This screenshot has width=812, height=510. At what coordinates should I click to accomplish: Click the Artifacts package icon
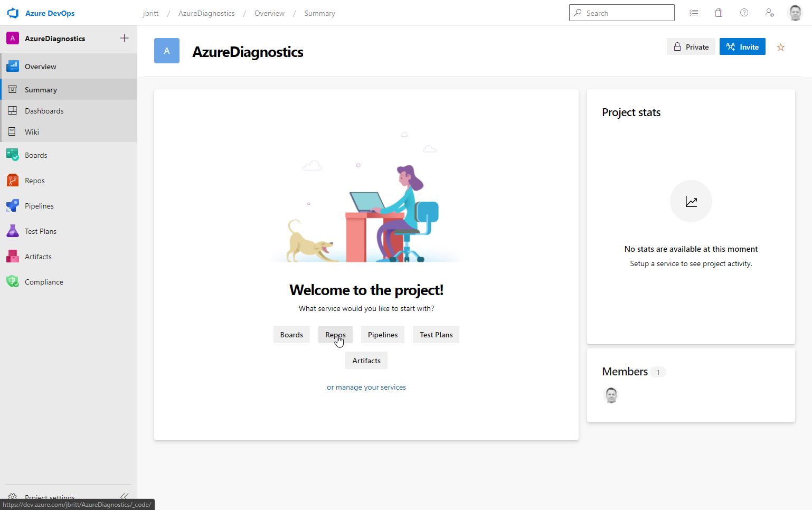[13, 257]
